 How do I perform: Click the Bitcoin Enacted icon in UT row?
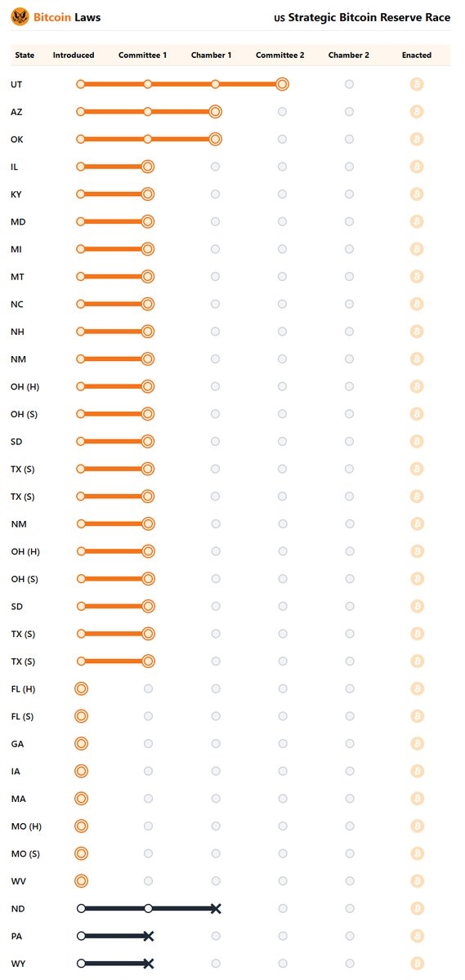[x=417, y=84]
